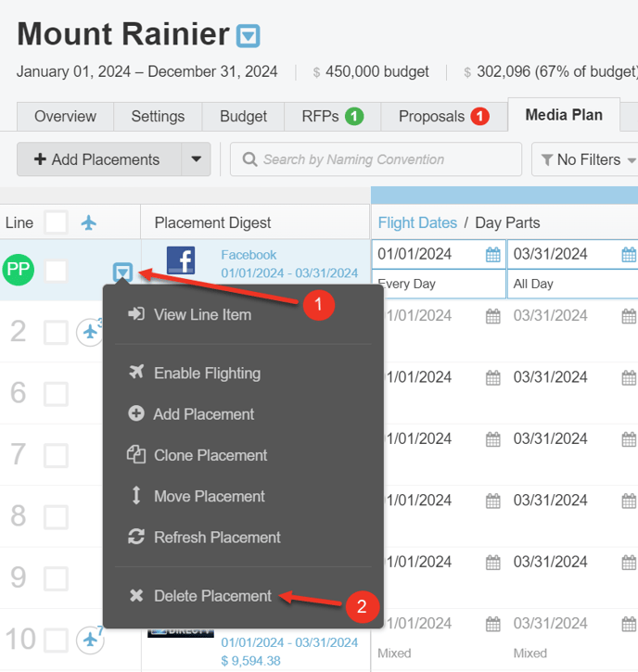Click the Search by Naming Convention field
The image size is (638, 672).
376,159
